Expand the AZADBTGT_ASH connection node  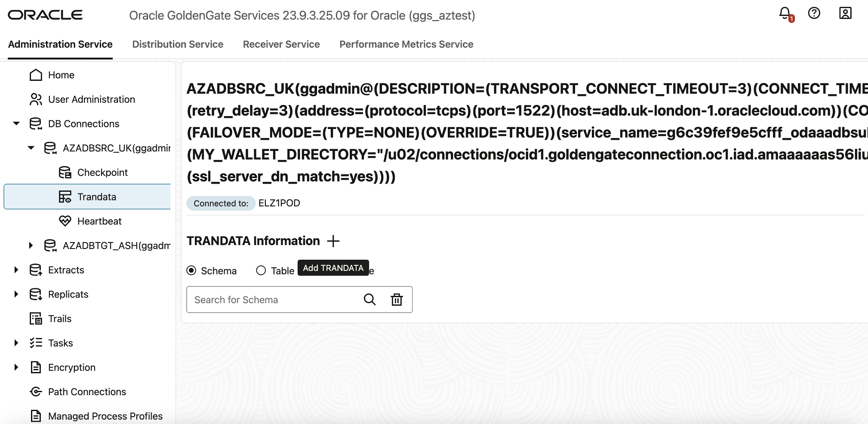coord(31,246)
